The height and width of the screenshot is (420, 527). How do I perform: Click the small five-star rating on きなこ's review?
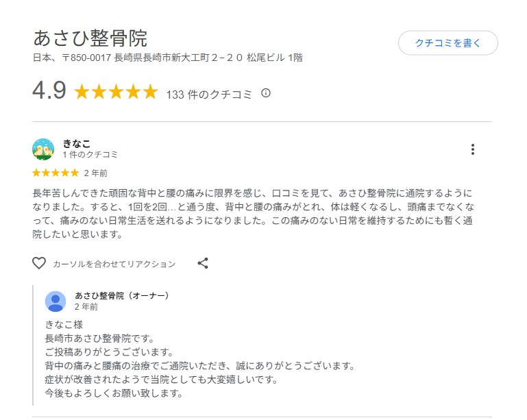pos(56,173)
